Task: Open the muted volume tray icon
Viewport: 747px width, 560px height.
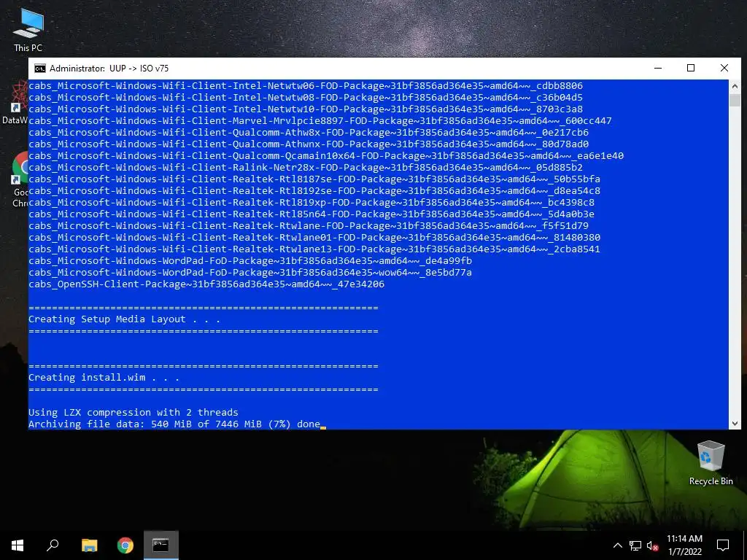Action: [653, 545]
